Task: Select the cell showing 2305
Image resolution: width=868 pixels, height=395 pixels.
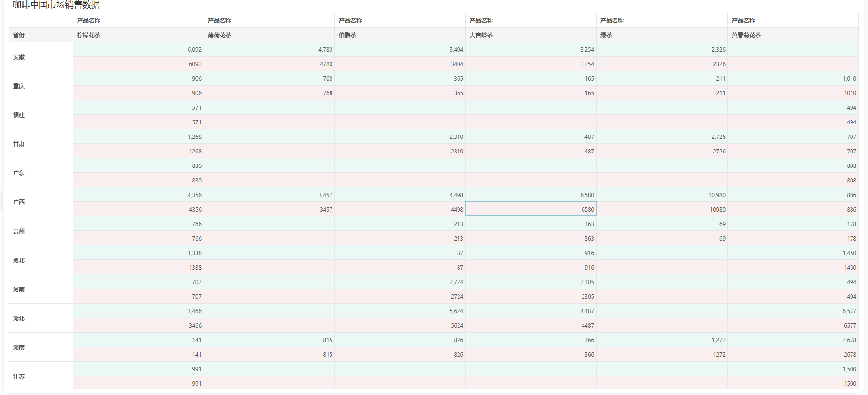Action: click(x=531, y=296)
